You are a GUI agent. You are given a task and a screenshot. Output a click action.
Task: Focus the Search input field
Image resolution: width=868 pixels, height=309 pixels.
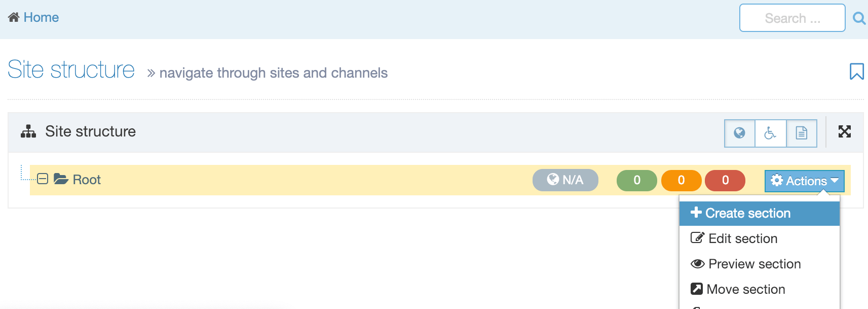(792, 18)
